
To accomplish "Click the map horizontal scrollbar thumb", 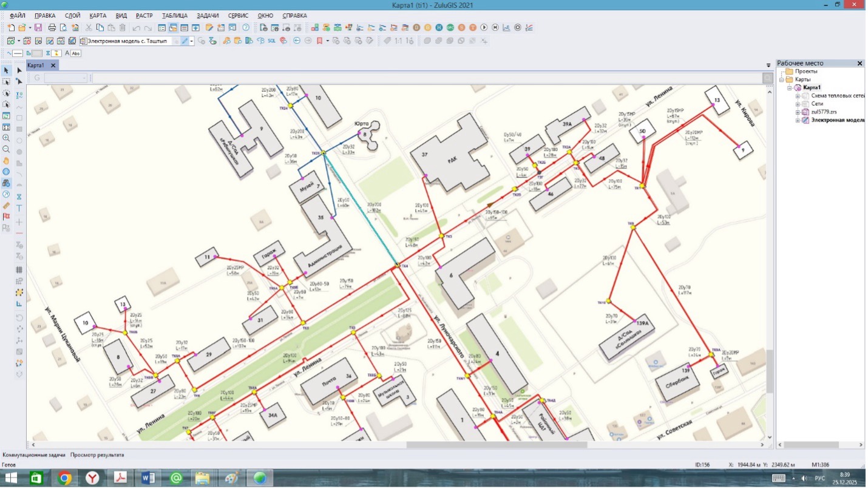I will coord(497,445).
